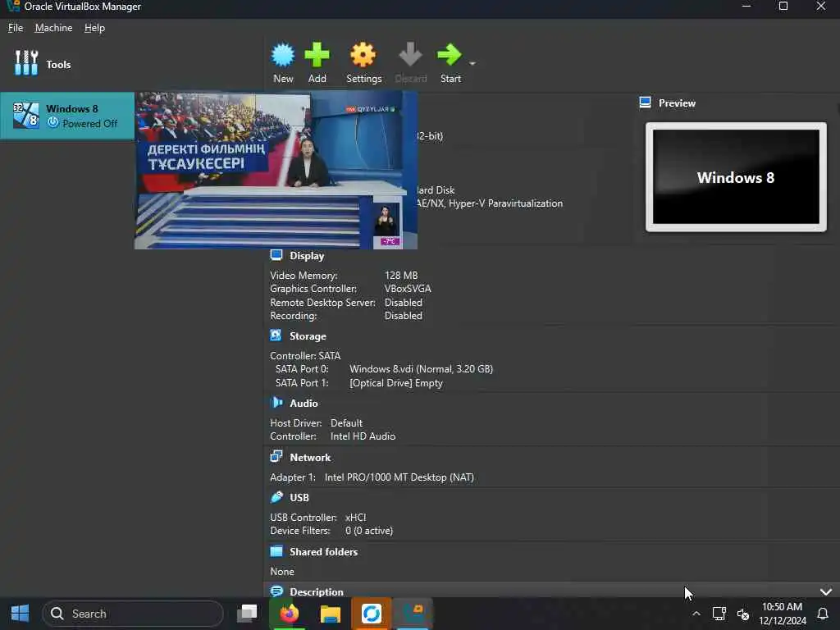Click the Shared folders icon
Screen dimensions: 840x630
point(276,550)
